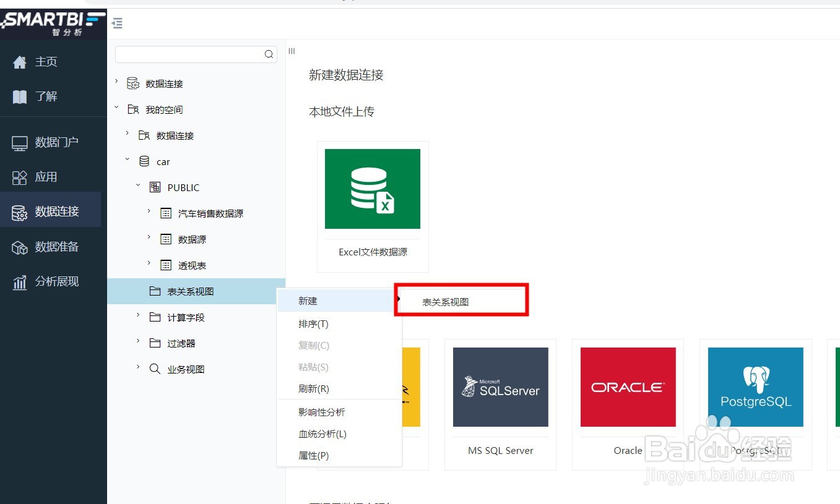Click the home house icon

coord(20,62)
